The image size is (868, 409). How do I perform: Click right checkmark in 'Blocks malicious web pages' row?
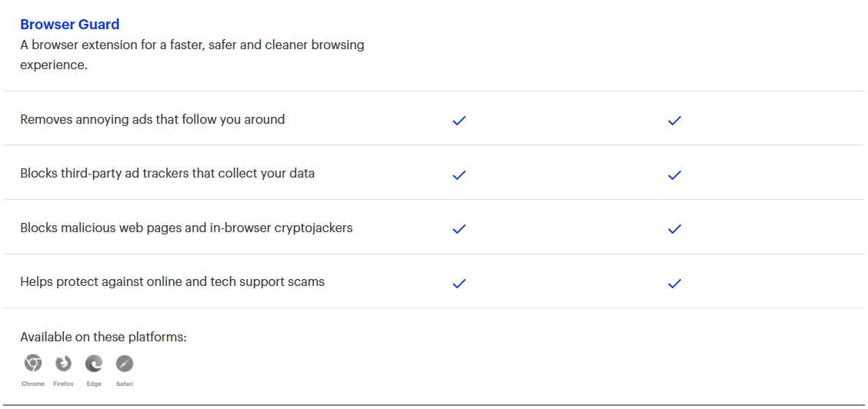coord(675,229)
